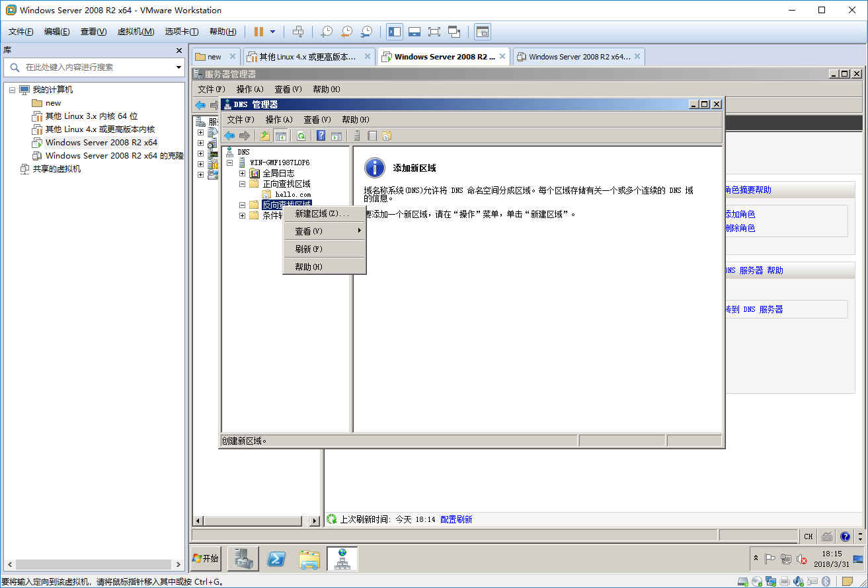Open the DNS console icon on the taskbar
The image size is (868, 588).
pyautogui.click(x=342, y=558)
